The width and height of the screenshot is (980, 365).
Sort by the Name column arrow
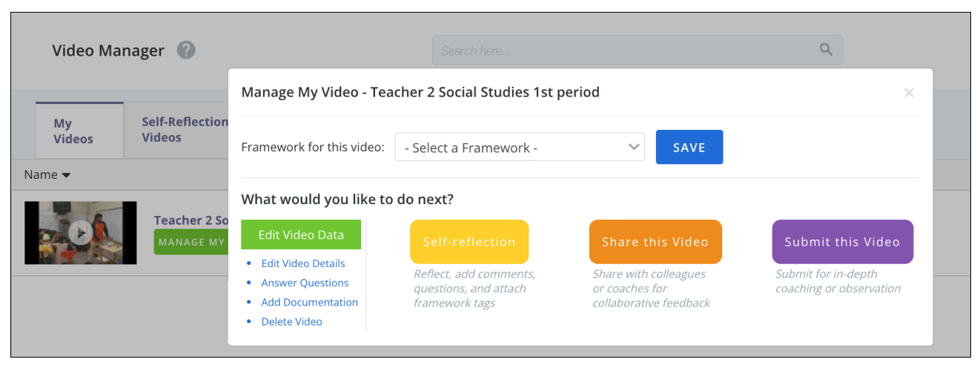coord(66,176)
